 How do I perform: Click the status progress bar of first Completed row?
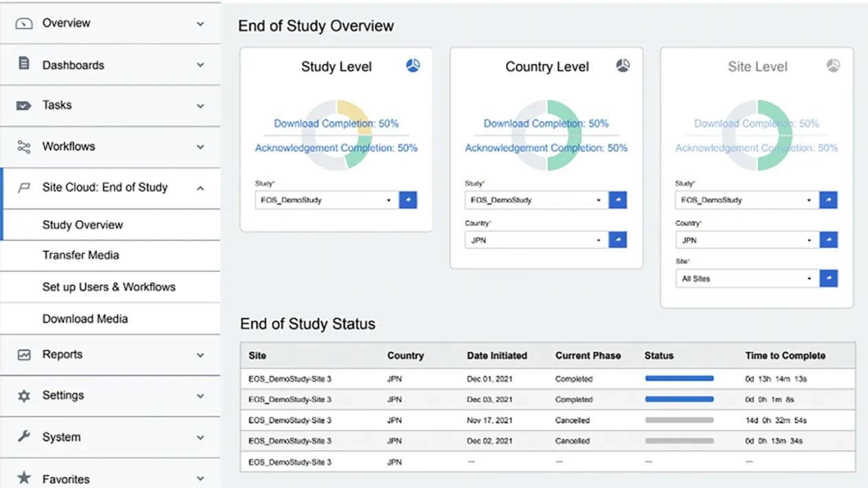679,379
